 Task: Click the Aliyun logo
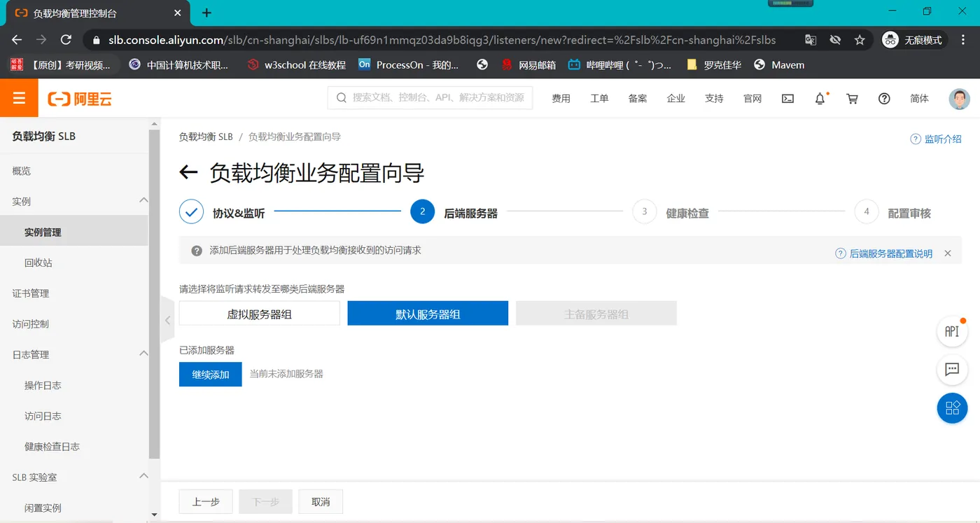coord(80,99)
